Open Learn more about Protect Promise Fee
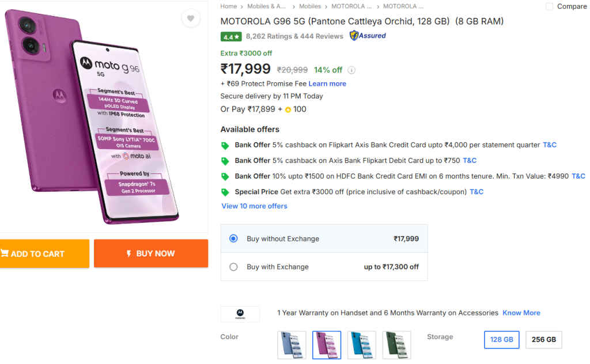The width and height of the screenshot is (590, 364). (327, 84)
